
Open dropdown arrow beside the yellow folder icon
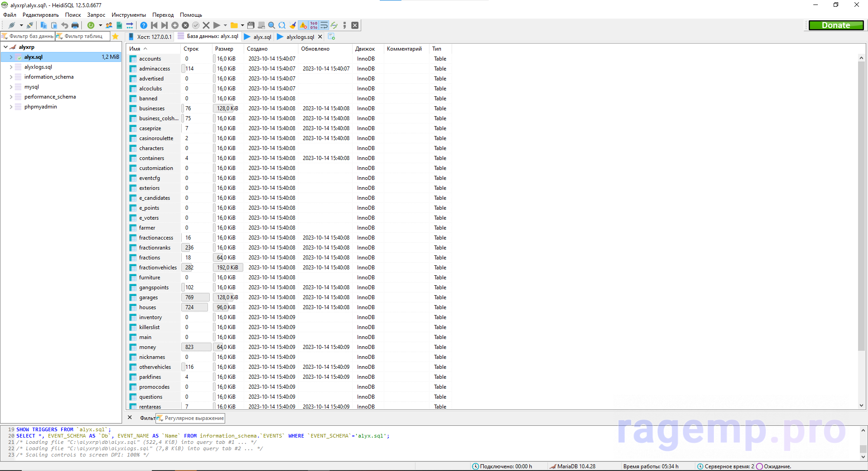click(242, 25)
